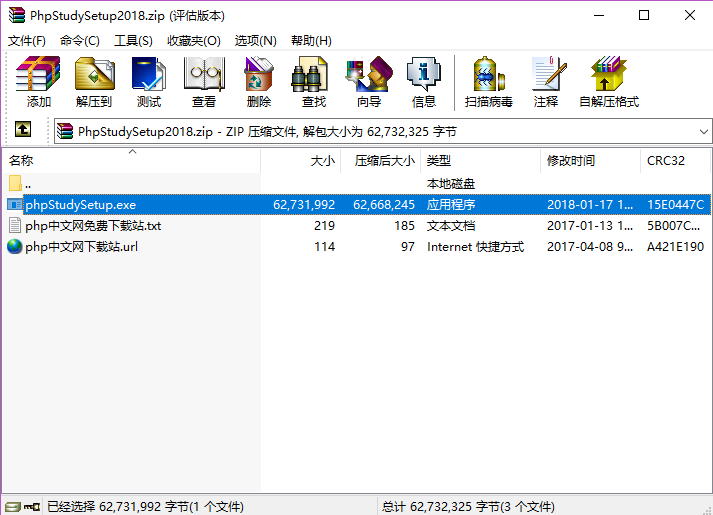Click the phpStudySetup.exe file icon
713x515 pixels.
15,205
